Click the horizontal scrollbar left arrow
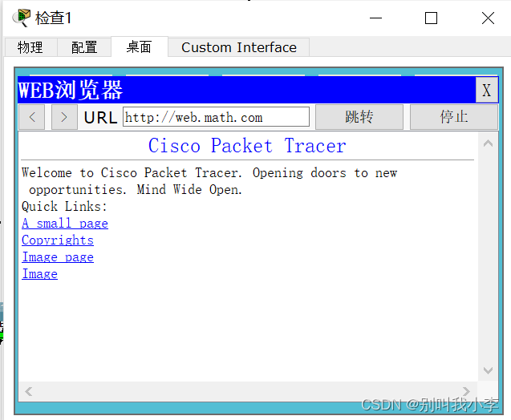 pyautogui.click(x=29, y=391)
